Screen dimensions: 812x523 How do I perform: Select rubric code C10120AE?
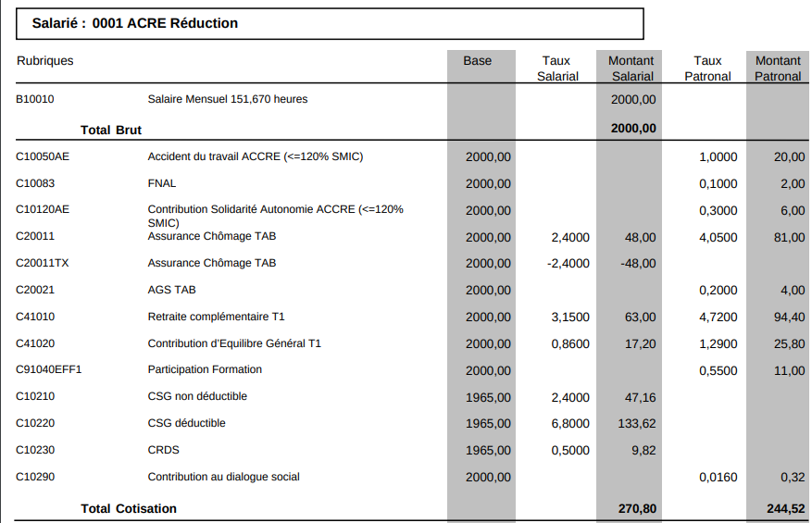43,209
